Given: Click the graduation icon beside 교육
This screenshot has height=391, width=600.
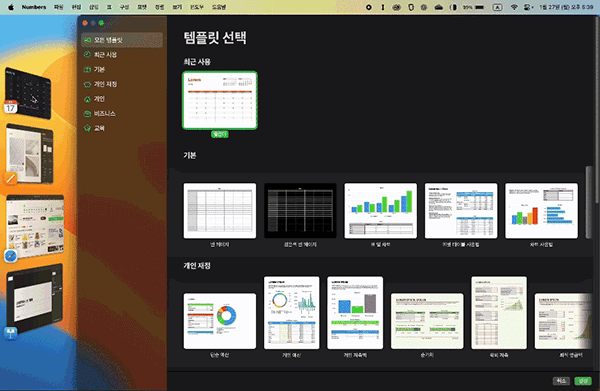Looking at the screenshot, I should (x=87, y=128).
